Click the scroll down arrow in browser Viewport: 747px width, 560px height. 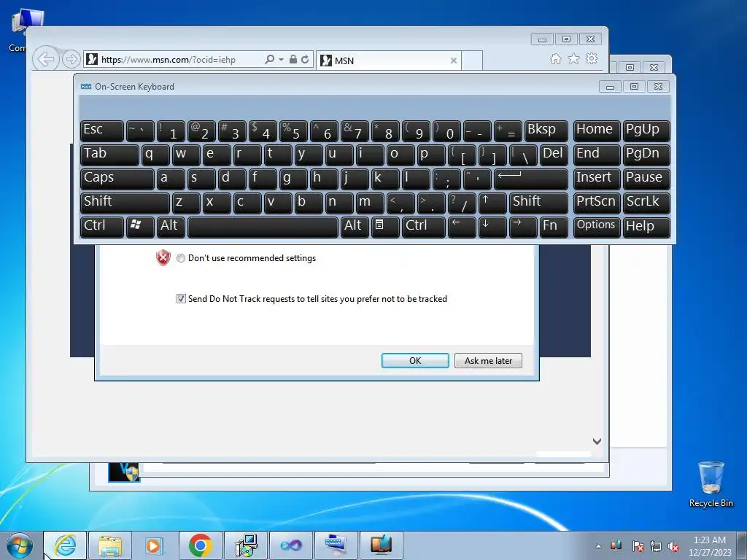click(x=597, y=441)
